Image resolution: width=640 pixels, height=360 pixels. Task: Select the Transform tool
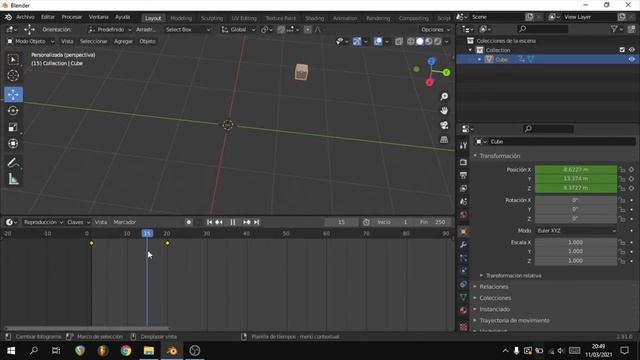(13, 144)
